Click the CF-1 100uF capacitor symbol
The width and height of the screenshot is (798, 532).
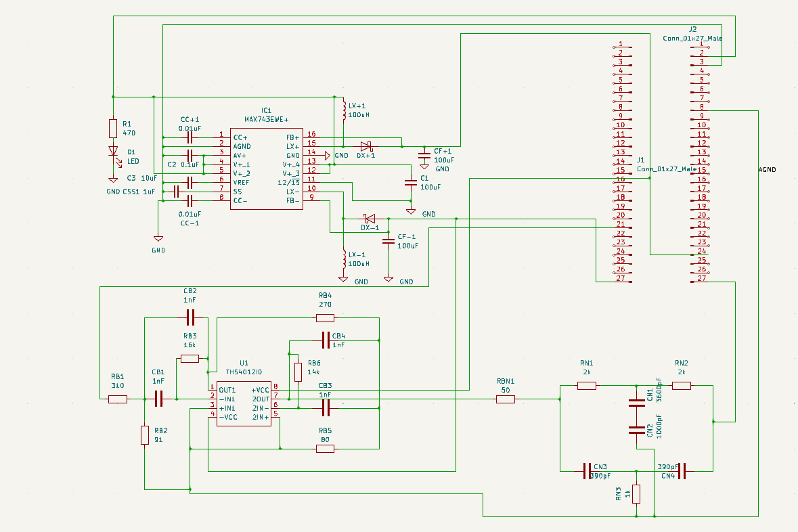389,242
